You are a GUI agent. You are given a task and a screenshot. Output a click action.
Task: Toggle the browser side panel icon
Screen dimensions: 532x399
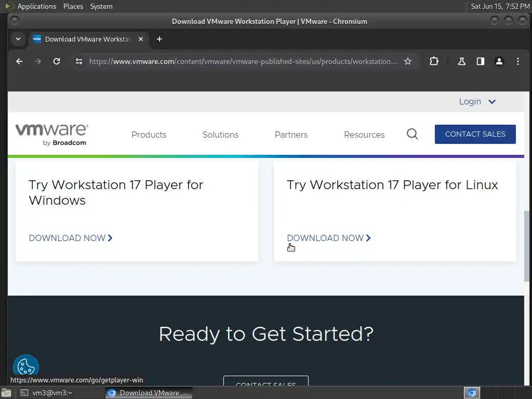pos(480,61)
